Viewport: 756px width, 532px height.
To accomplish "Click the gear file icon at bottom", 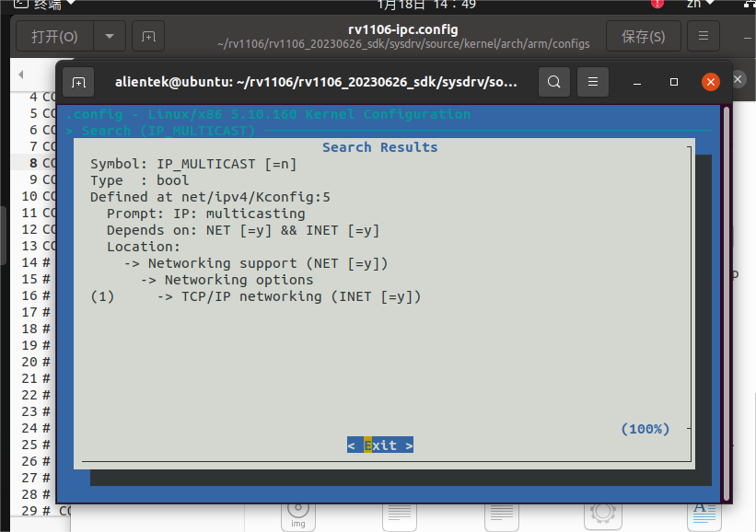I will pyautogui.click(x=602, y=511).
